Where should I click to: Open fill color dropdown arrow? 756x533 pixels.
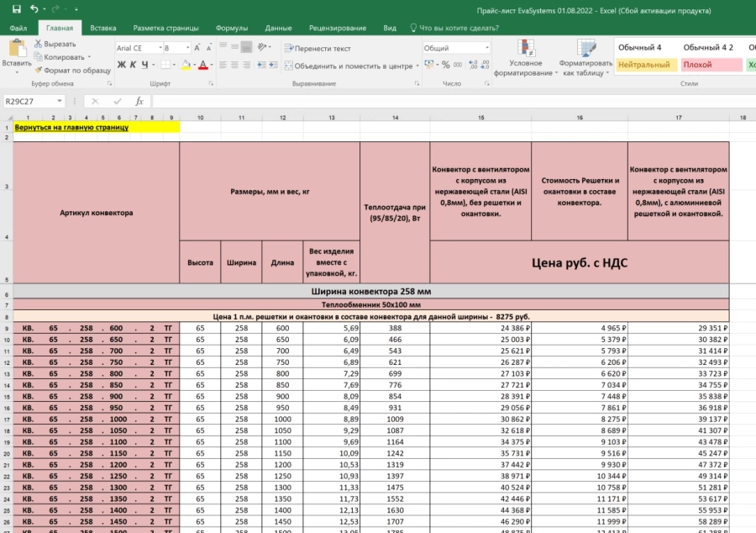194,65
